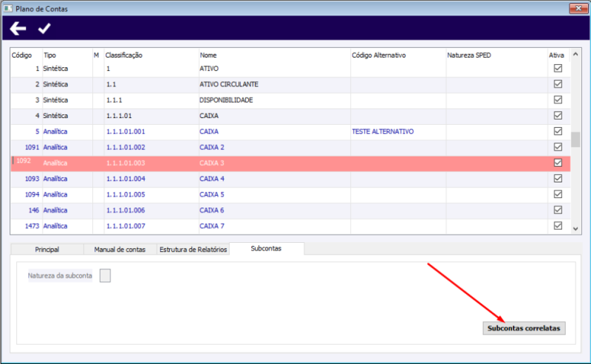
Task: Click the Ativa column header
Action: pyautogui.click(x=556, y=55)
